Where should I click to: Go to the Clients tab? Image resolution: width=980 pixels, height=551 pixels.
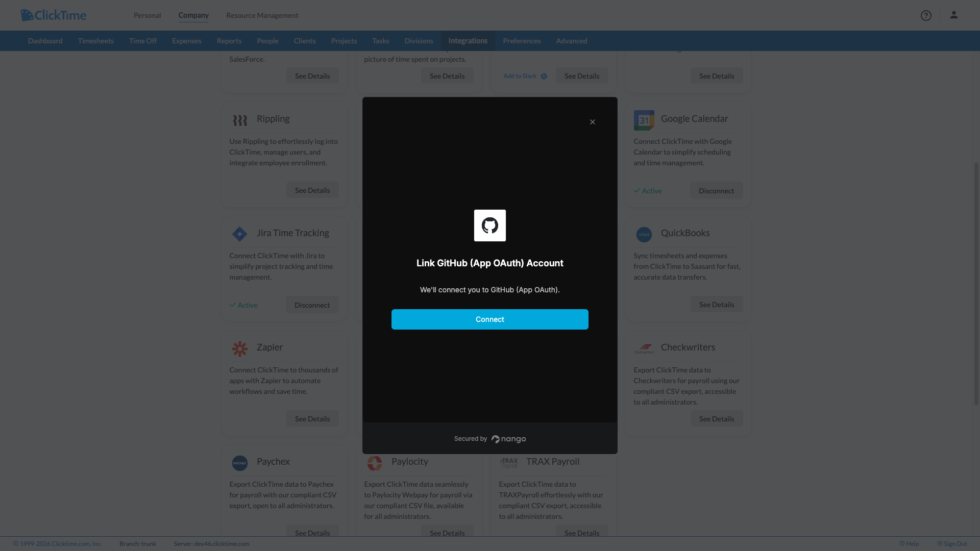click(x=305, y=41)
